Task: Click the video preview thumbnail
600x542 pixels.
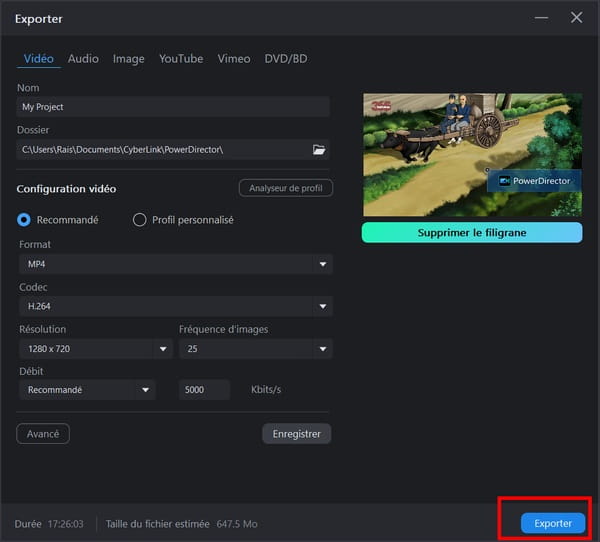Action: pos(472,155)
